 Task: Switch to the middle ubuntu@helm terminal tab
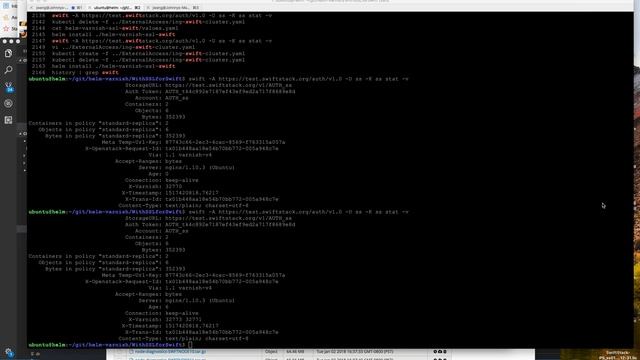[114, 7]
